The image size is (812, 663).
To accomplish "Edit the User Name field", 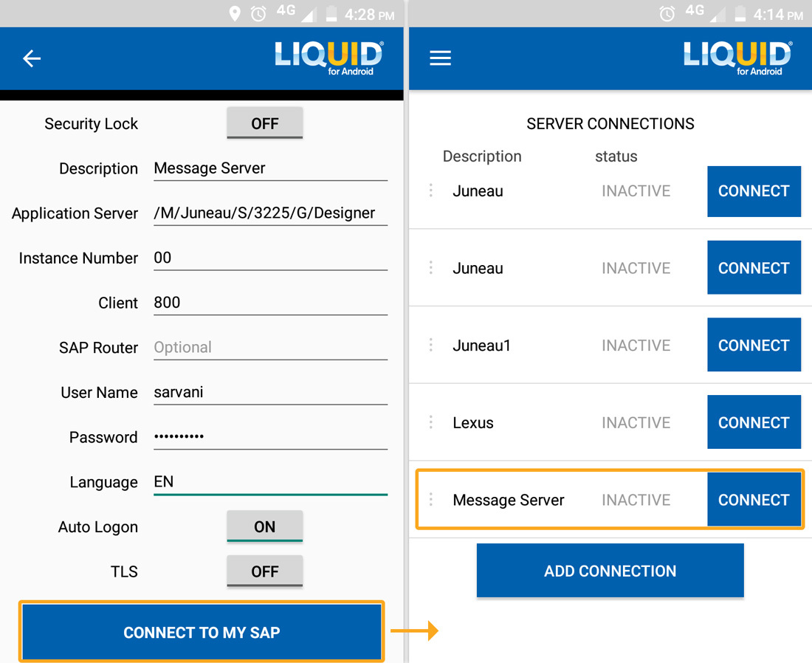I will [x=270, y=392].
